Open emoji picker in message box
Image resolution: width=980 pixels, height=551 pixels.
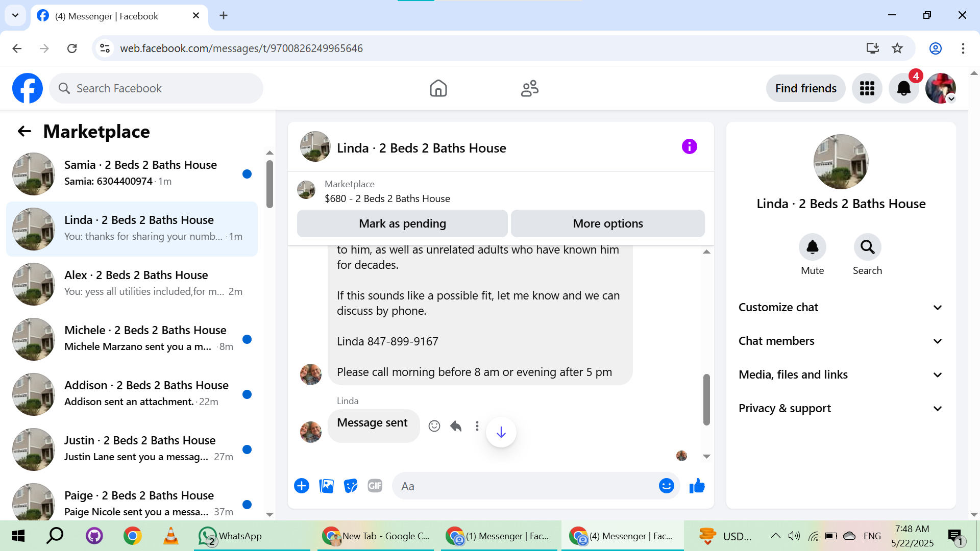(x=666, y=486)
